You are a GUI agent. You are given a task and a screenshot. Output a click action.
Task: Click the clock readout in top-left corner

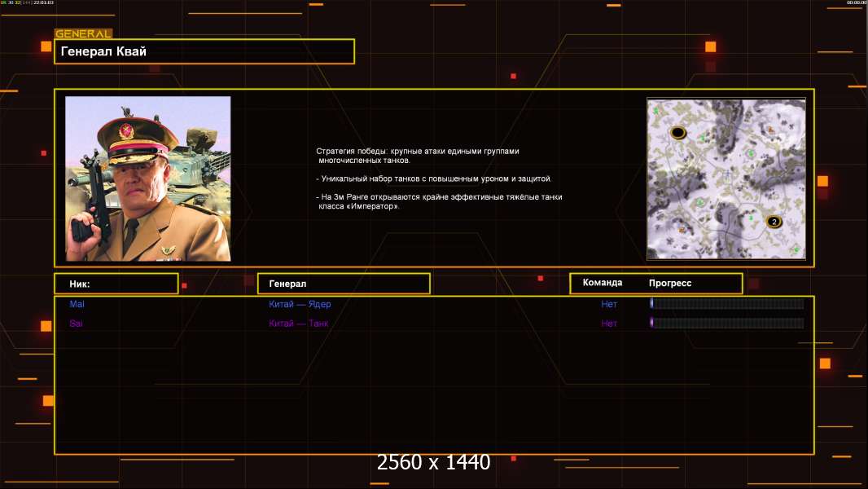[44, 2]
